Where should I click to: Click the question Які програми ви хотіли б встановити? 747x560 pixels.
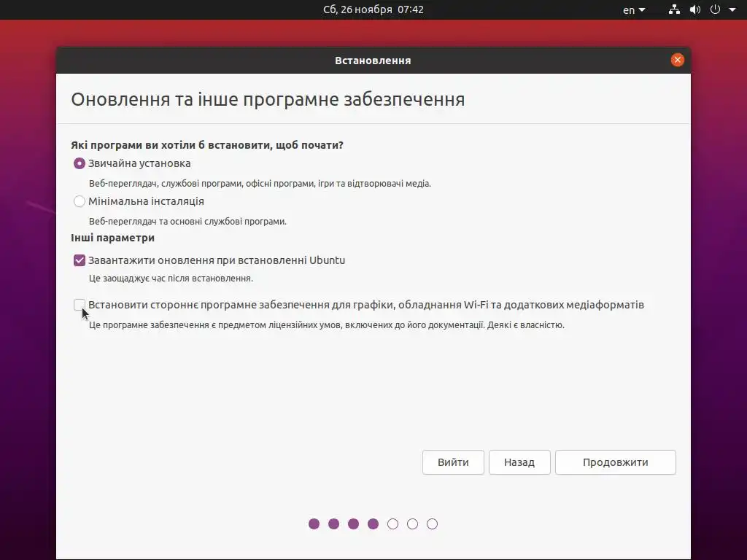coord(206,145)
